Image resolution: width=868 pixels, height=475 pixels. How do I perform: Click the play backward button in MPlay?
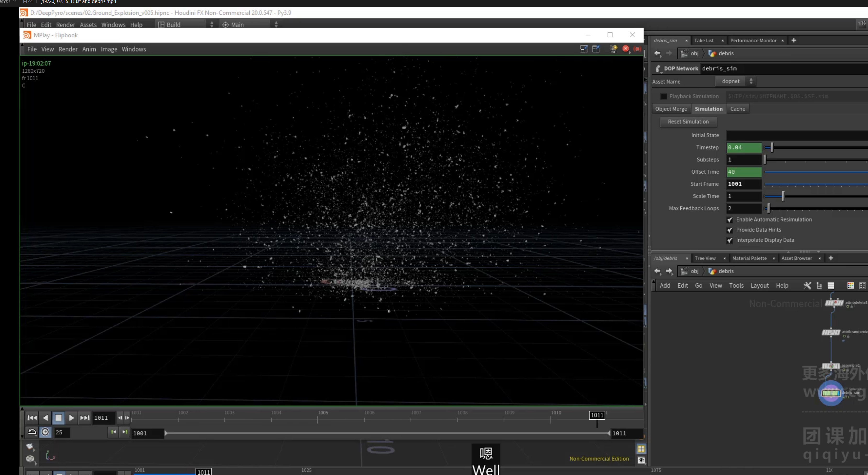pos(45,418)
